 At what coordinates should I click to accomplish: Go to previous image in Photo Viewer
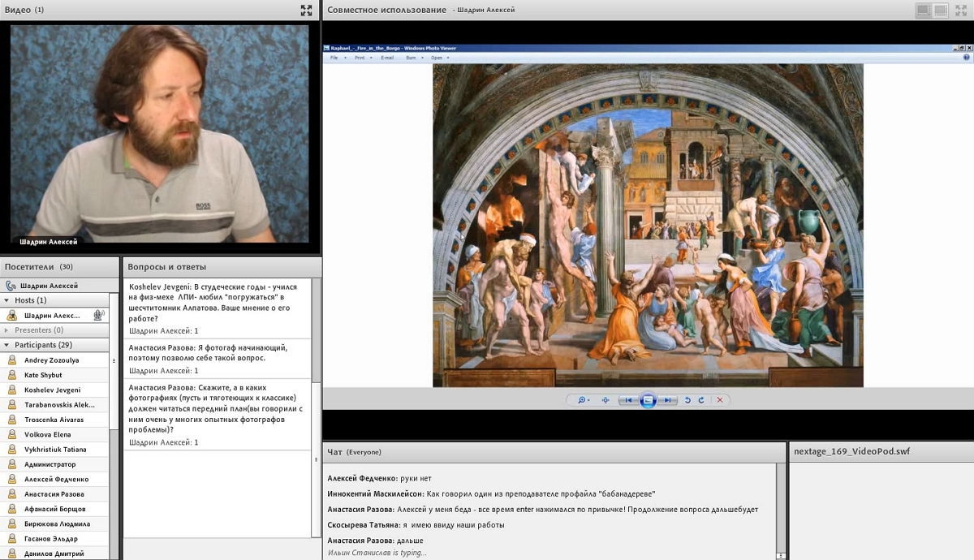(628, 400)
